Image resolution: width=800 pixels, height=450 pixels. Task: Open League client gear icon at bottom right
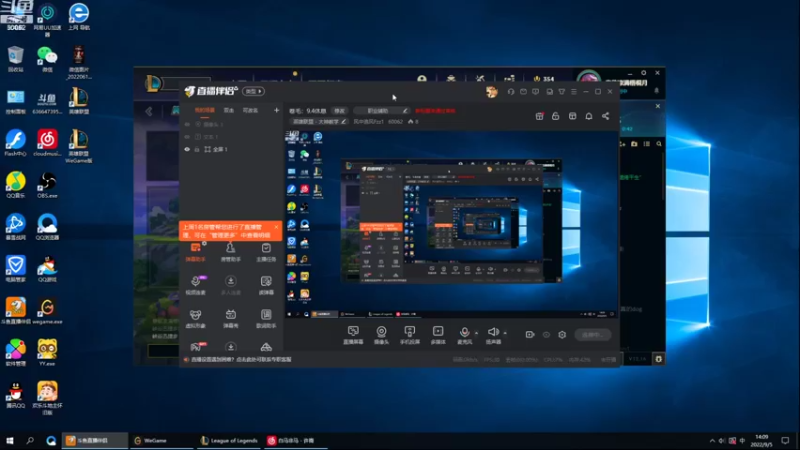(659, 359)
